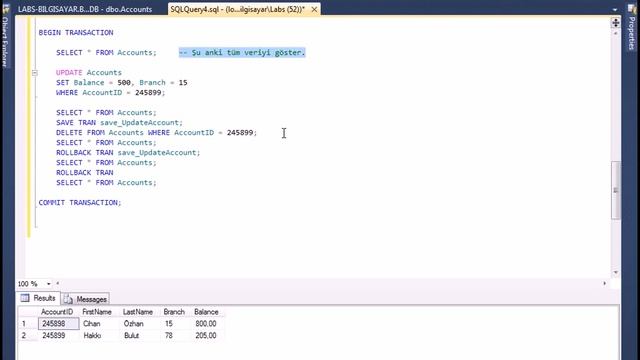The width and height of the screenshot is (640, 360).
Task: Click the AccountID column header
Action: point(57,312)
